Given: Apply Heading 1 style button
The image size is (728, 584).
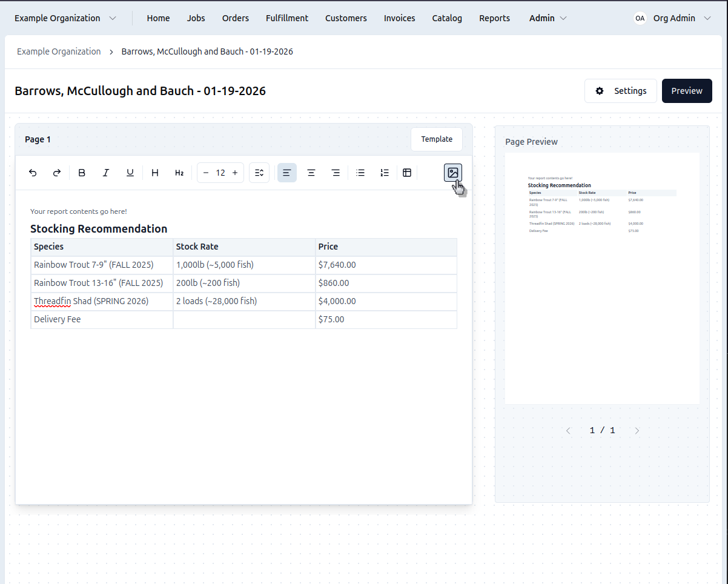Looking at the screenshot, I should pos(155,173).
